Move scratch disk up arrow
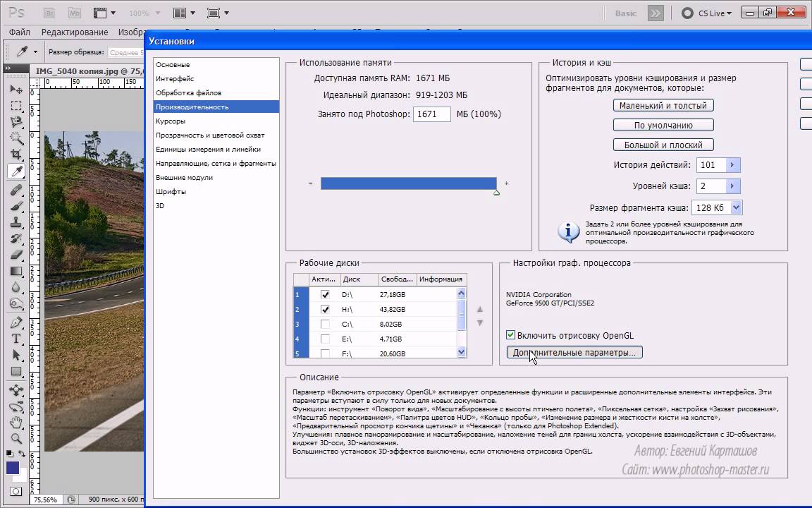Image resolution: width=812 pixels, height=508 pixels. coord(480,310)
